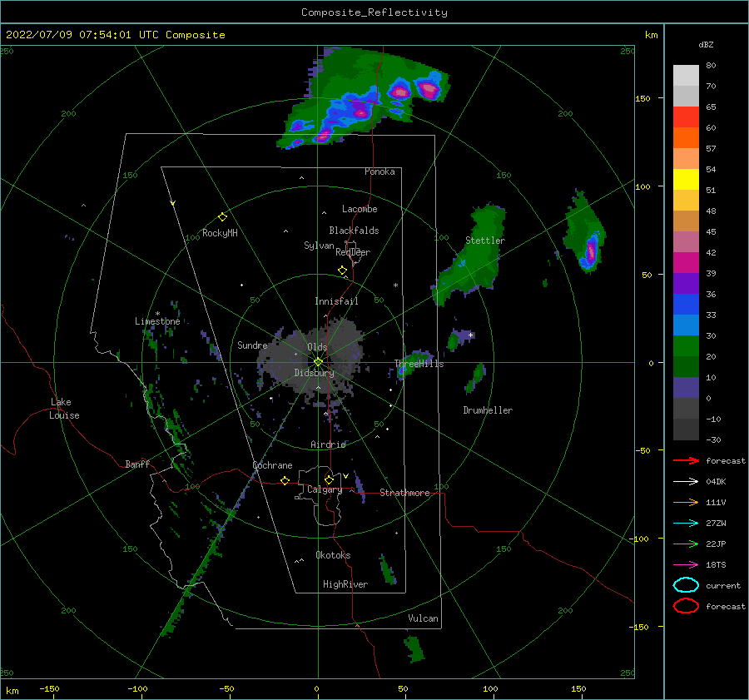This screenshot has height=700, width=749.
Task: Click the Calgary city label
Action: click(325, 489)
